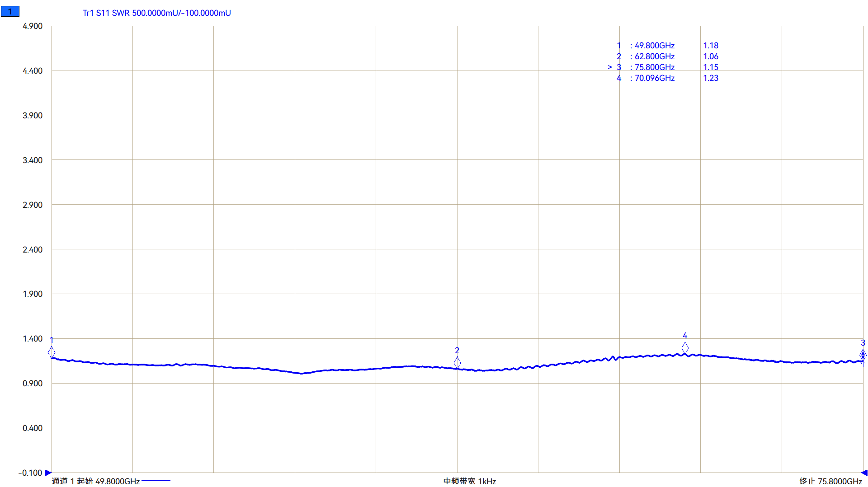Screen dimensions: 868x487
Task: Click the 4.900 top scale value
Action: pos(33,26)
